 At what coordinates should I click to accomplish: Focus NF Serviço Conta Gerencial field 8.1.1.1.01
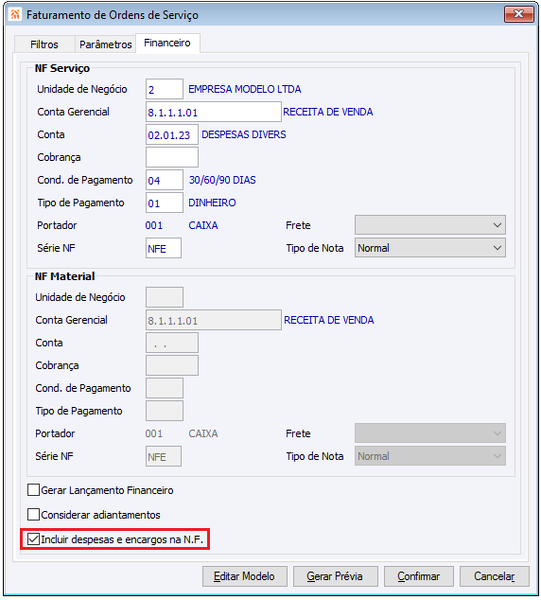[x=213, y=112]
